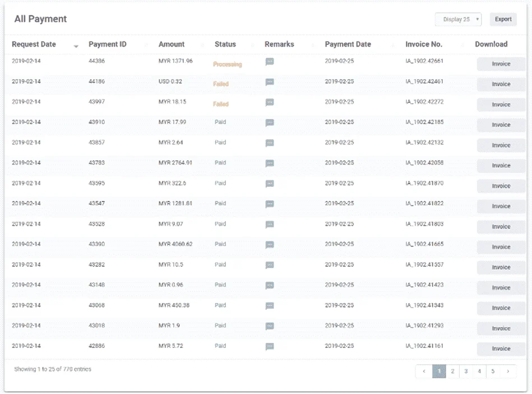The height and width of the screenshot is (394, 532).
Task: Sort by the Payment ID column header
Action: (107, 44)
